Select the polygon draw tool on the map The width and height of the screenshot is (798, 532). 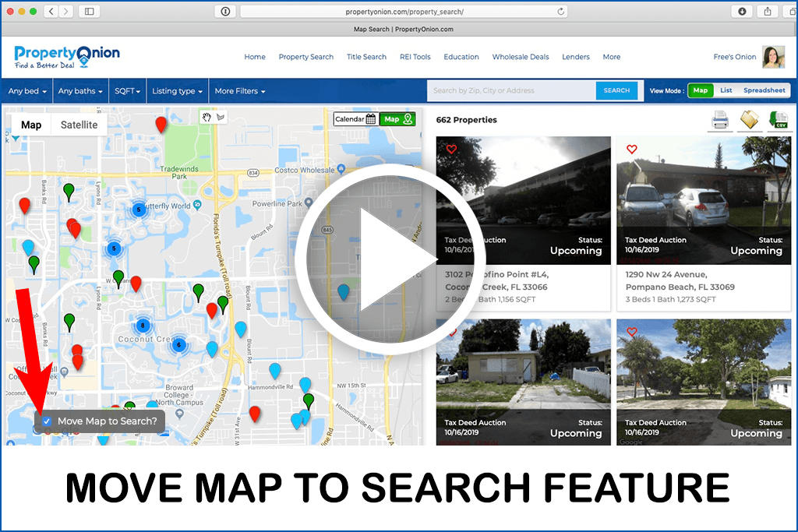[221, 118]
